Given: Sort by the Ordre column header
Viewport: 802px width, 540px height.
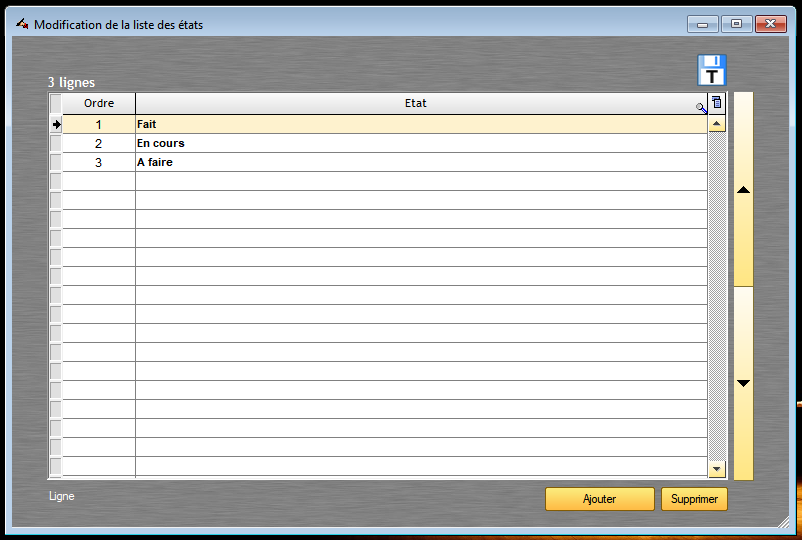Looking at the screenshot, I should (x=99, y=103).
